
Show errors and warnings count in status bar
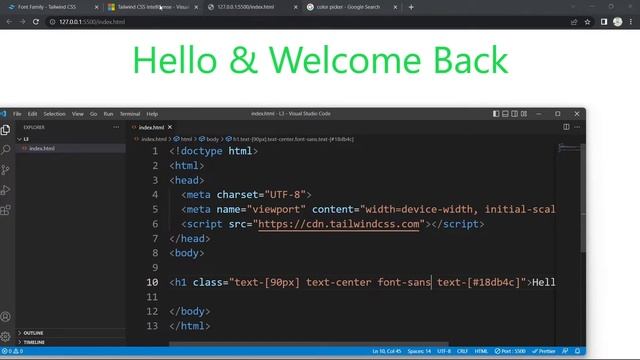pos(12,351)
